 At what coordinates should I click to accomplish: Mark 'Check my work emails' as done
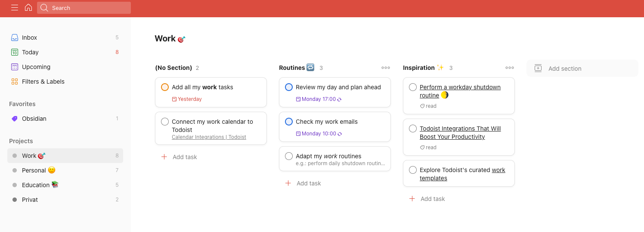click(289, 122)
